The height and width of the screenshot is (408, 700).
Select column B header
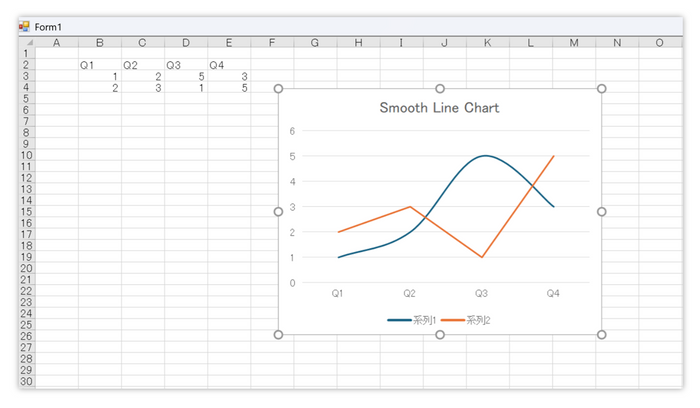pyautogui.click(x=99, y=42)
